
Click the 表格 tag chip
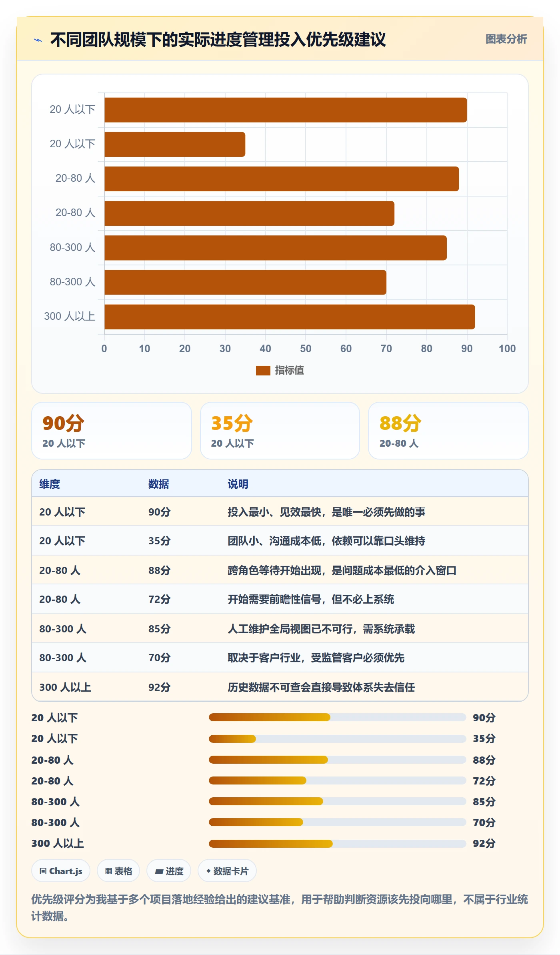tap(118, 871)
